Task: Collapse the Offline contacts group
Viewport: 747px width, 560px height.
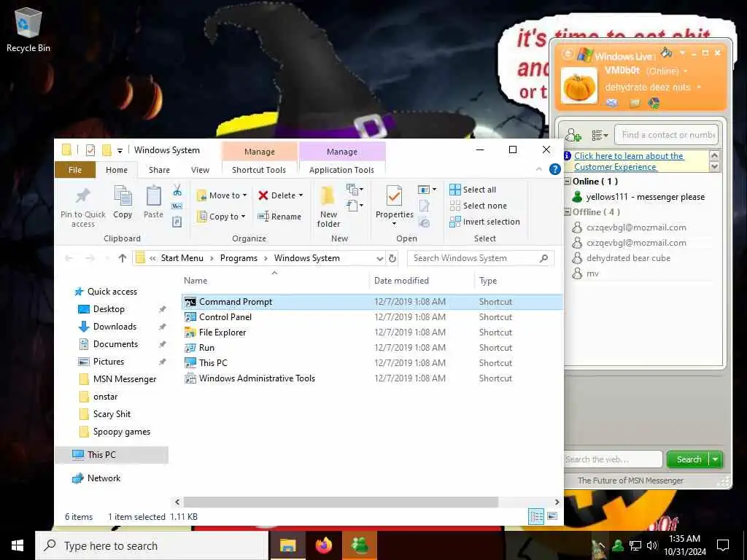Action: click(568, 212)
